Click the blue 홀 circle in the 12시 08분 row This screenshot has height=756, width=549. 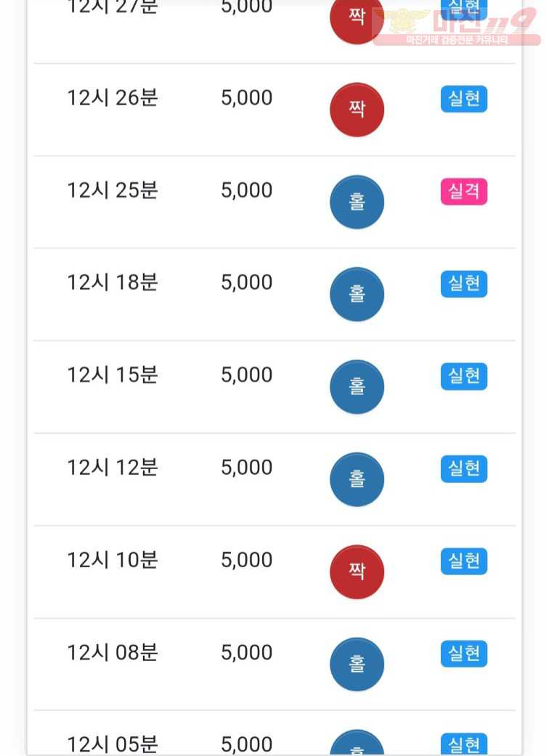(x=357, y=664)
